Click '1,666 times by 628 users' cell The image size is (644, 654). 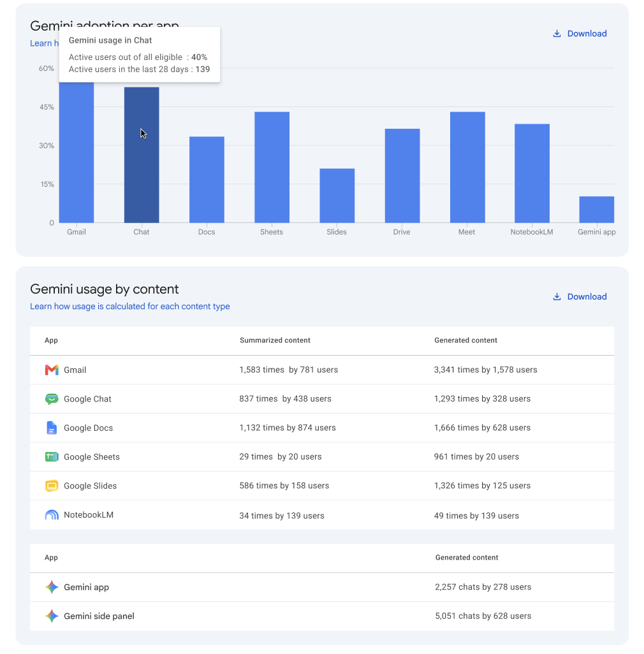click(x=482, y=428)
